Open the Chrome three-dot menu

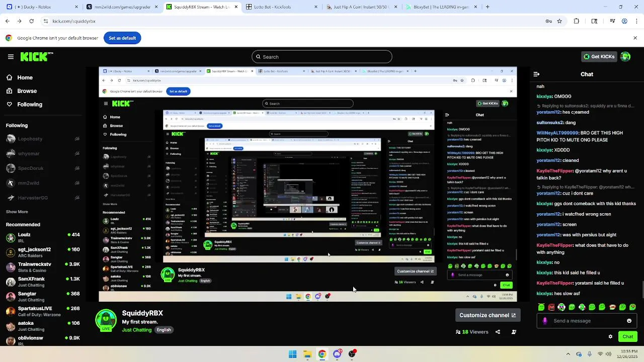pos(635,21)
